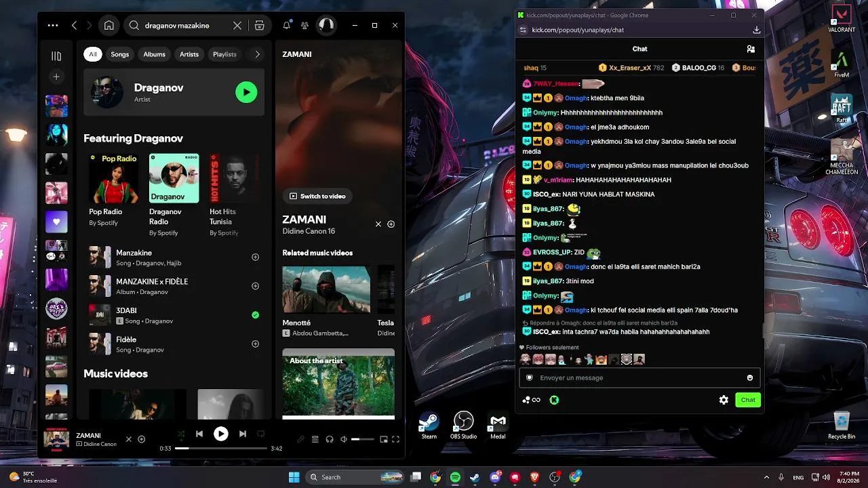Image resolution: width=868 pixels, height=488 pixels.
Task: Open the Pop Radio playlist card
Action: coord(114,189)
